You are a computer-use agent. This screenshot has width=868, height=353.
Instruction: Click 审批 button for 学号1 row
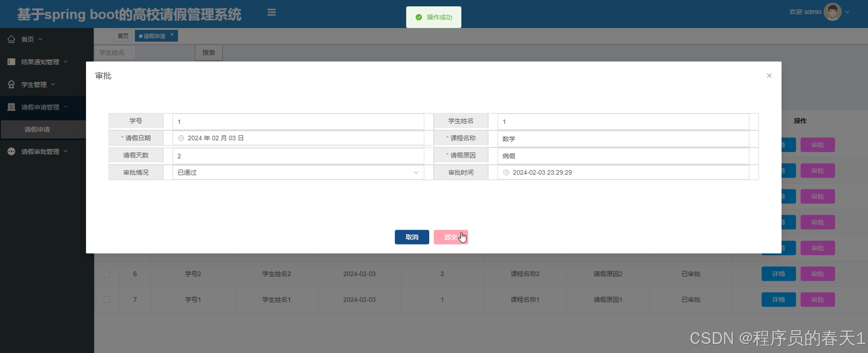pyautogui.click(x=817, y=300)
